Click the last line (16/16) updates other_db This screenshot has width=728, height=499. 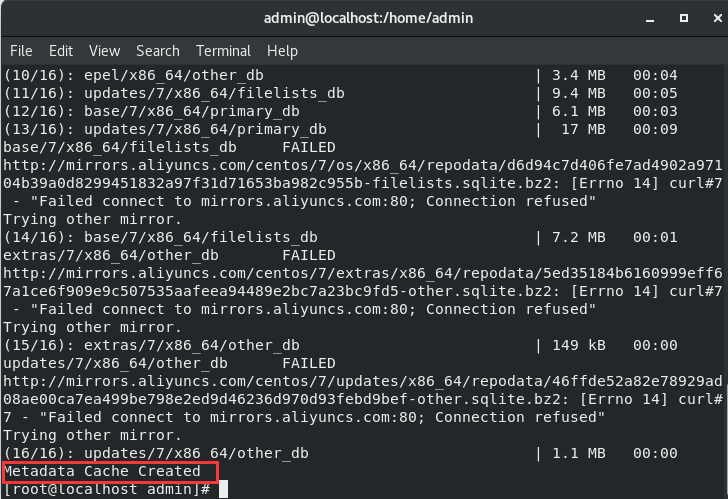tap(160, 453)
